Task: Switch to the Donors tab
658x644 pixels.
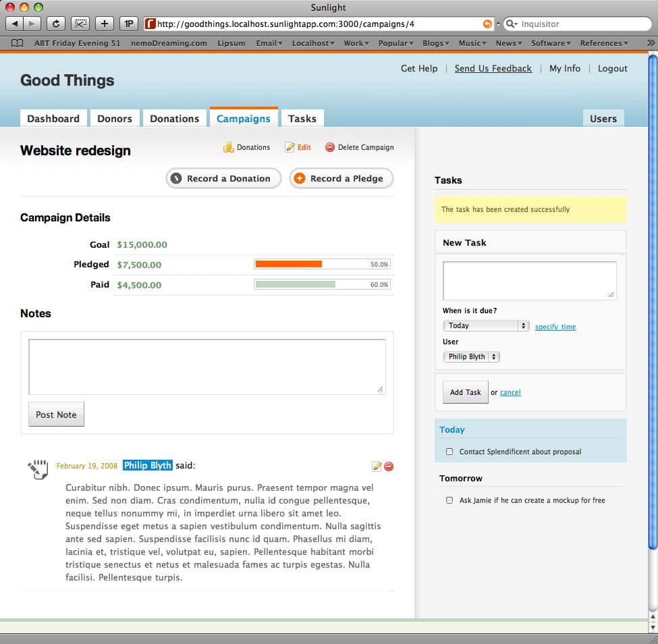Action: pyautogui.click(x=115, y=118)
